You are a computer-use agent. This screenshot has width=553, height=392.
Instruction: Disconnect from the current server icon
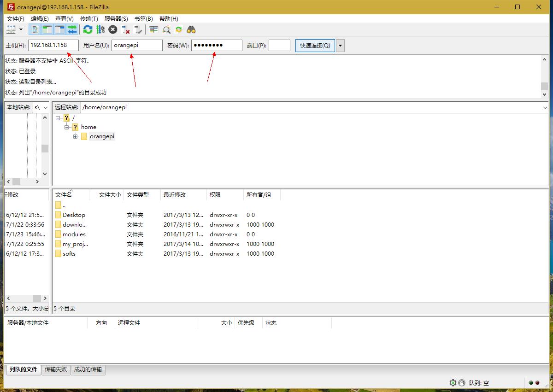click(125, 29)
